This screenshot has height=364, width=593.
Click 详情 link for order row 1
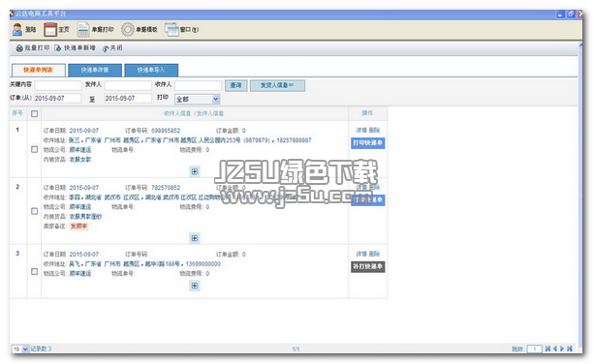(x=361, y=130)
